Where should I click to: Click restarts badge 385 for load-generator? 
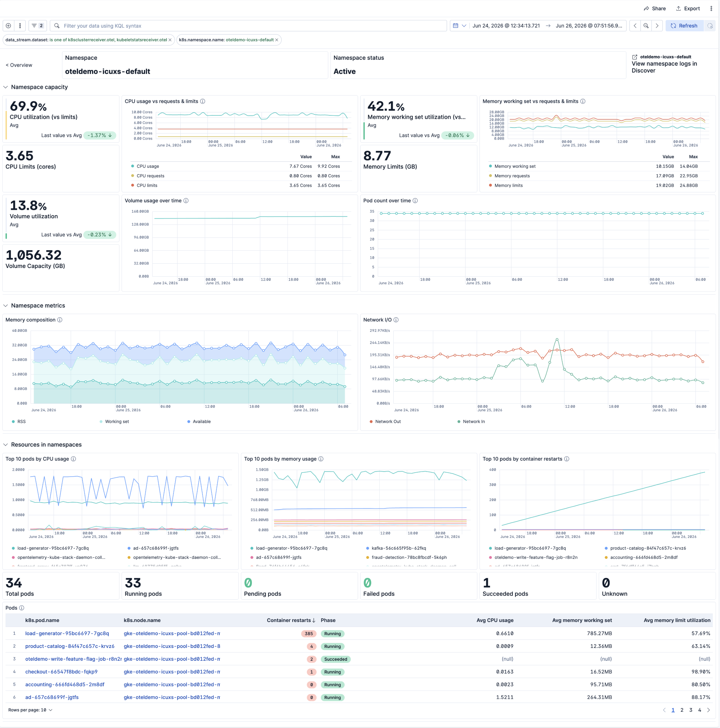coord(309,634)
